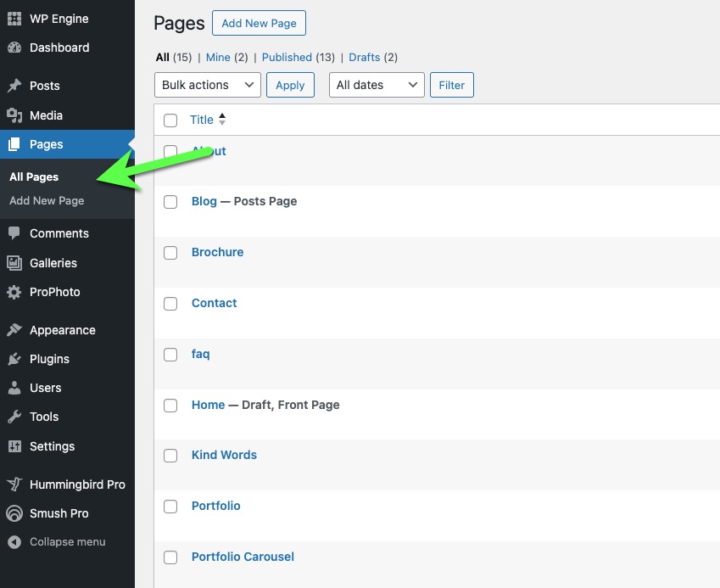Open the Settings menu label
The height and width of the screenshot is (588, 720).
coord(52,446)
